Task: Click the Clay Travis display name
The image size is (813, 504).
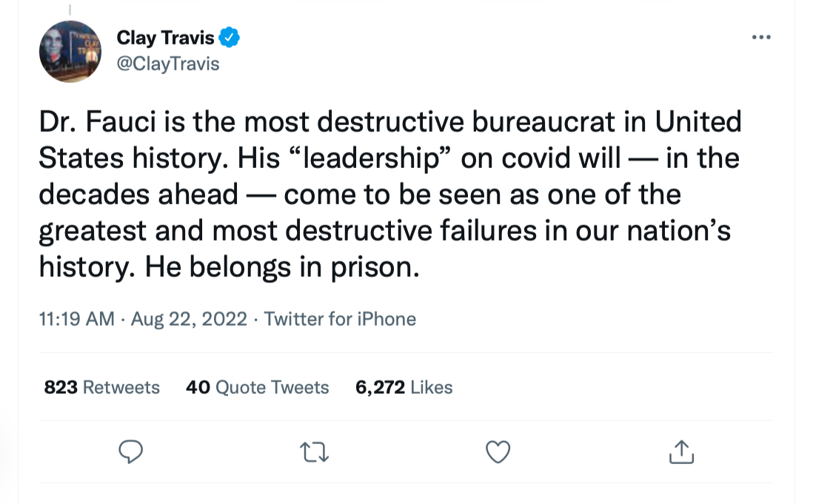Action: click(165, 38)
